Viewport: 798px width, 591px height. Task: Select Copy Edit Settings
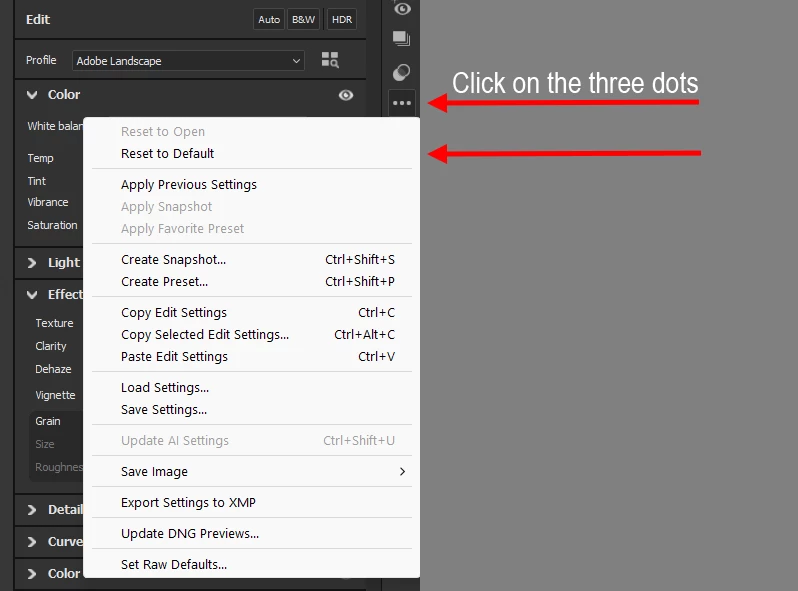tap(252, 313)
